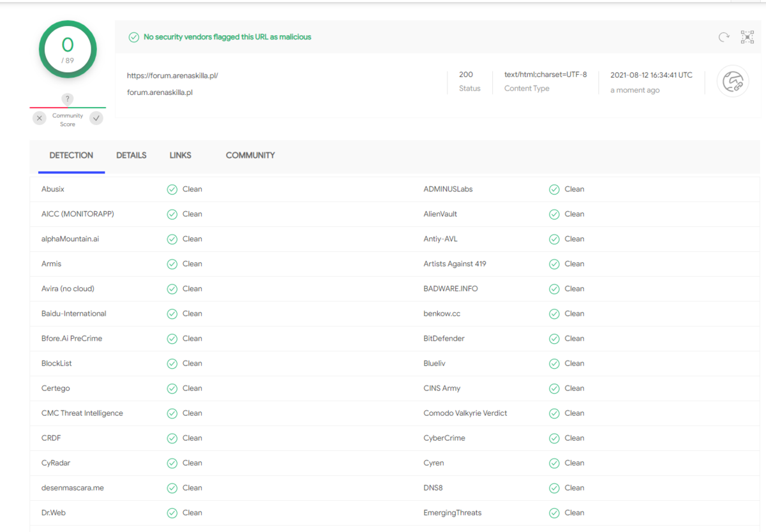Open the similar search graph icon
The width and height of the screenshot is (766, 532).
(747, 37)
